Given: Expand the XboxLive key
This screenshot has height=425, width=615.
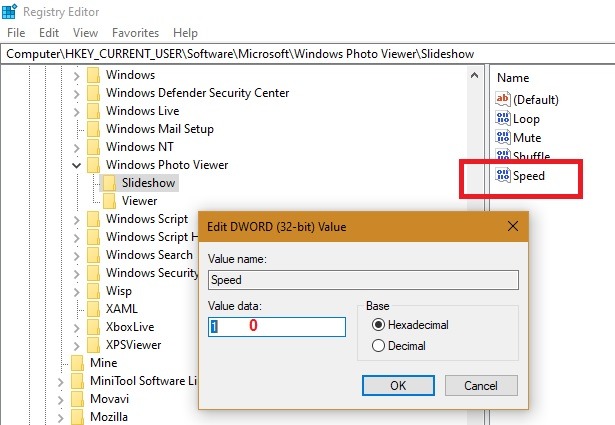Looking at the screenshot, I should [x=76, y=328].
